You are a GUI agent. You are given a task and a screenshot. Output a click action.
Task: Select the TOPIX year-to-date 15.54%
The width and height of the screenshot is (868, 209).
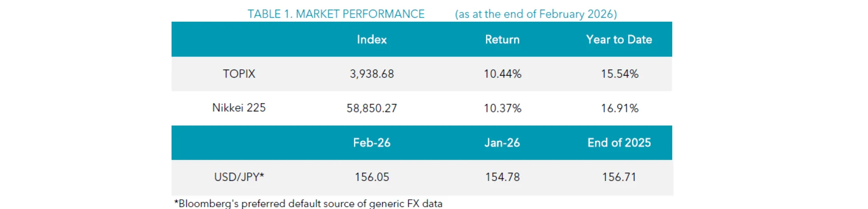click(x=619, y=74)
